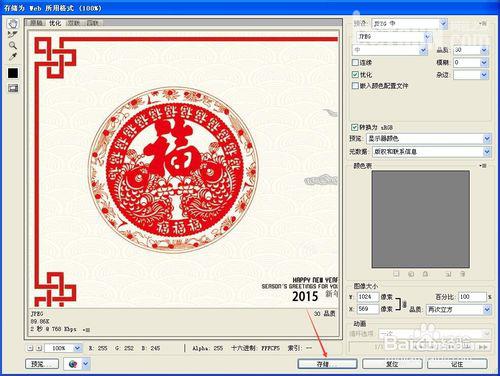The width and height of the screenshot is (500, 376).
Task: Click the 复位 (Reset) button
Action: click(x=392, y=364)
